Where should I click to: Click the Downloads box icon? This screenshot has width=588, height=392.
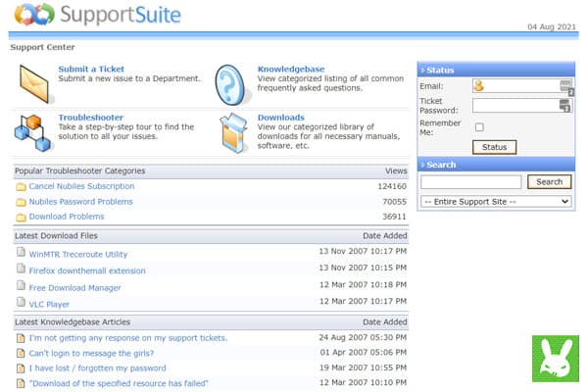coord(231,130)
